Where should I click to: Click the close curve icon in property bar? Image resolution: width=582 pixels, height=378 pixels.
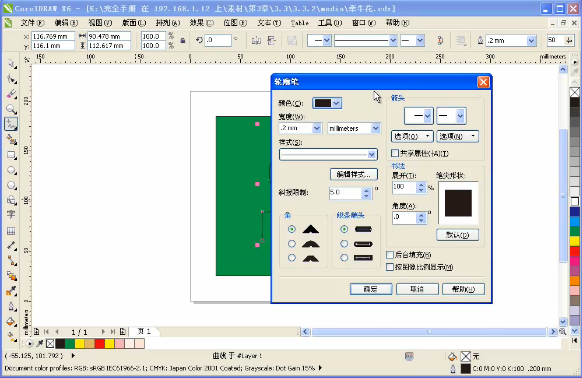coord(440,40)
